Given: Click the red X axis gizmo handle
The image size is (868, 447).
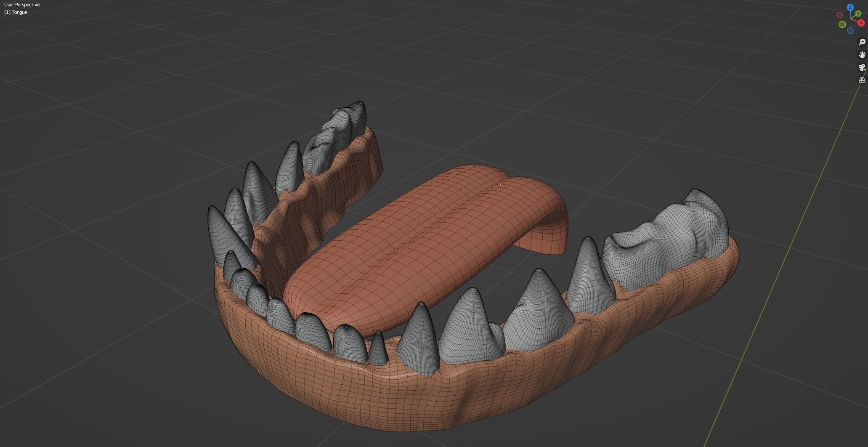Looking at the screenshot, I should coord(861,23).
